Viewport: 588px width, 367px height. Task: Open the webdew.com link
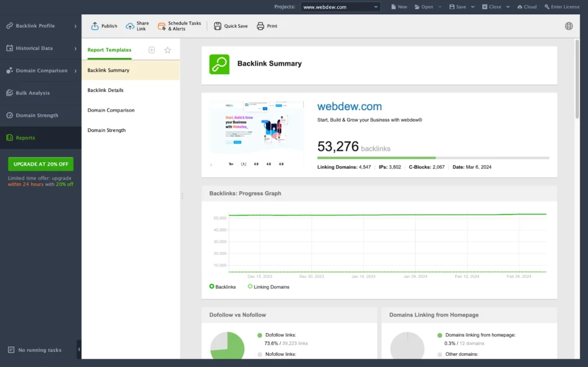tap(349, 106)
